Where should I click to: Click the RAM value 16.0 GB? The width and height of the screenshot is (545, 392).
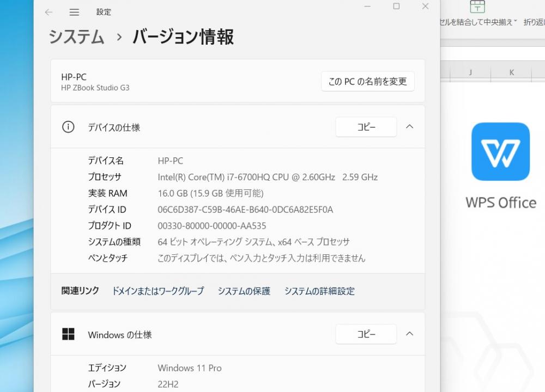coord(210,193)
